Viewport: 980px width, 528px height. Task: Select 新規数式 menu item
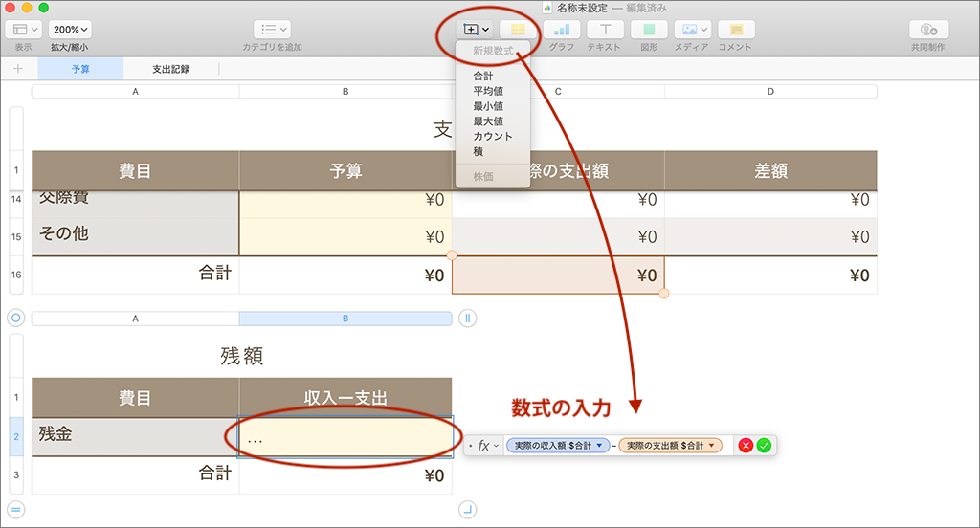tap(493, 51)
